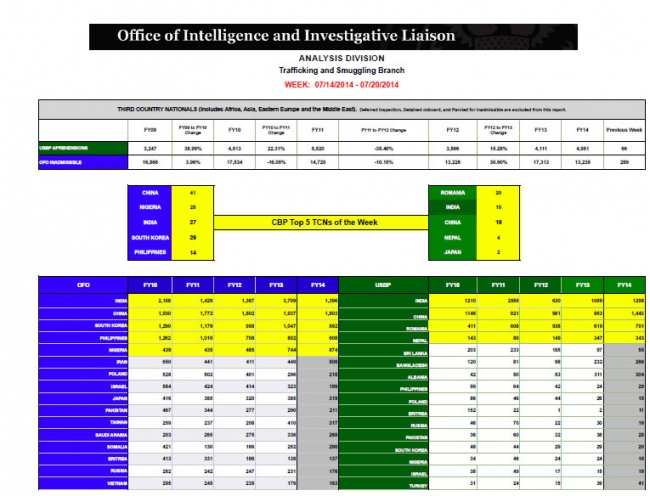Select the USBP APPREHENSIONS row label

(68, 148)
